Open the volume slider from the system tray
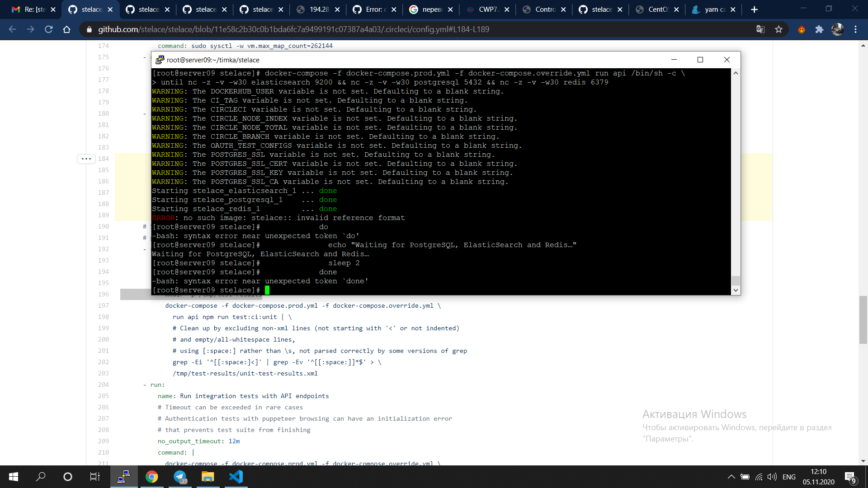This screenshot has width=868, height=488. [772, 477]
